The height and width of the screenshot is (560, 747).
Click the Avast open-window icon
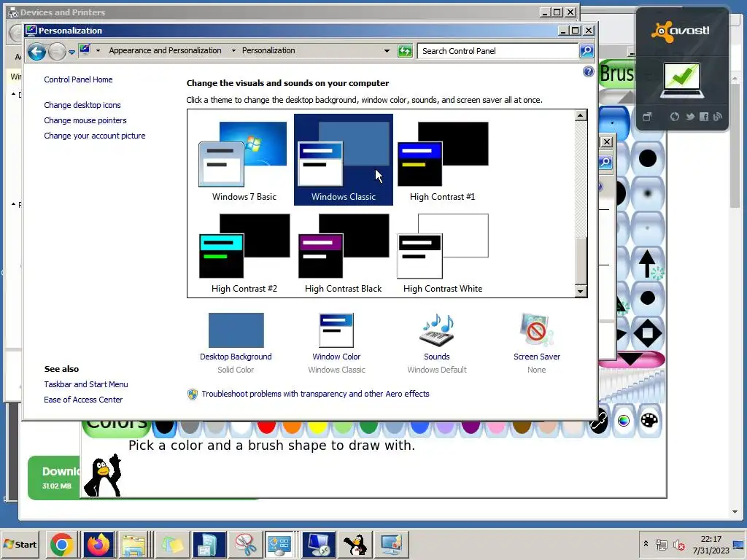point(647,117)
